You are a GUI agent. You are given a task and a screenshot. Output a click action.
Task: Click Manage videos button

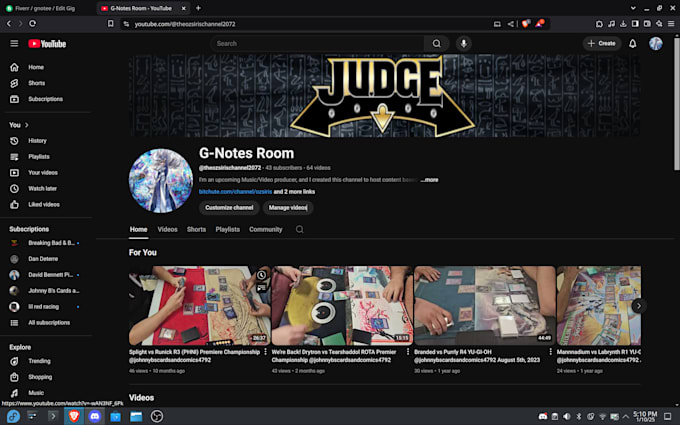pos(288,208)
